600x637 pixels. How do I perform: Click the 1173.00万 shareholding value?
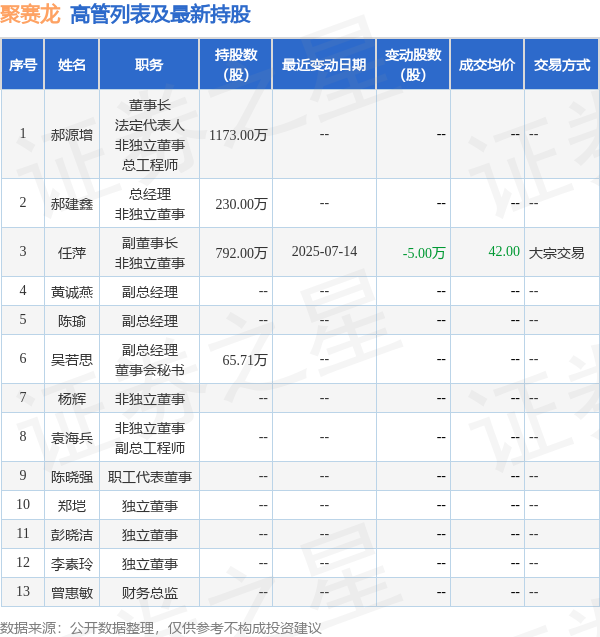[x=238, y=135]
